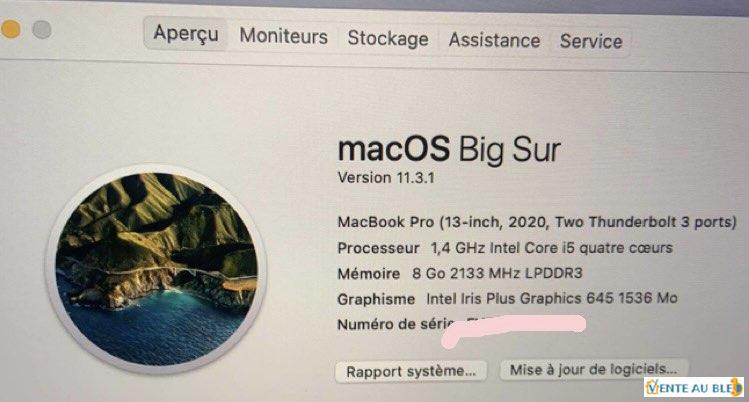Click the pink mark hiding the serial number
749x402 pixels.
(x=514, y=329)
